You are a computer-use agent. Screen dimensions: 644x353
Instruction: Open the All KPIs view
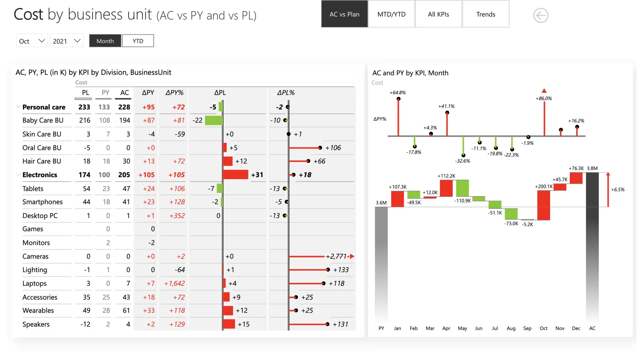[438, 14]
